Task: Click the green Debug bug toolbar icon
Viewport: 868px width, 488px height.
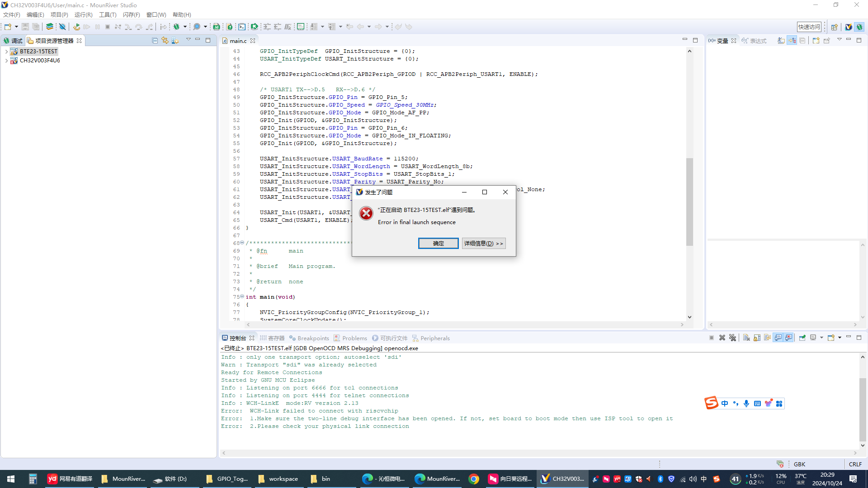Action: 177,27
